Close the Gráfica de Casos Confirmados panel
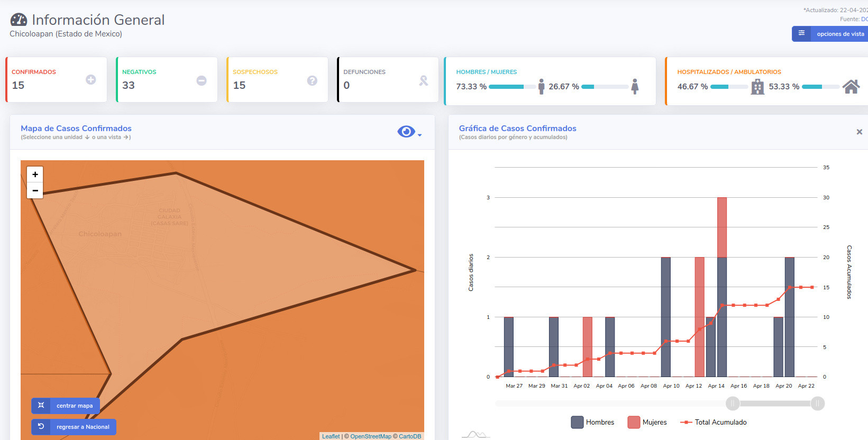This screenshot has width=868, height=440. tap(860, 132)
